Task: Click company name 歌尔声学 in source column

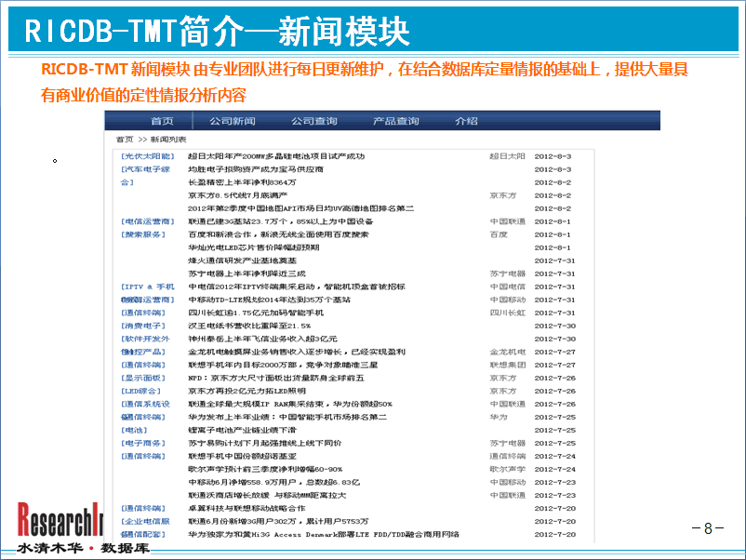Action: (x=507, y=469)
